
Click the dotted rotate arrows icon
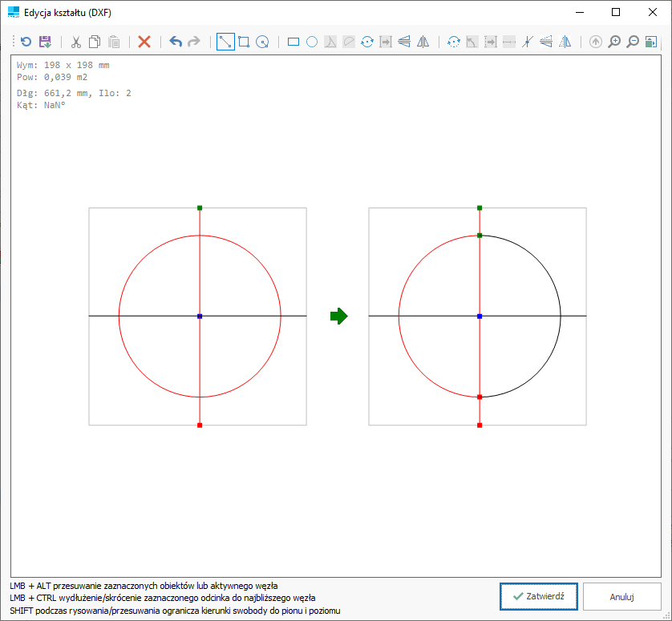point(454,42)
